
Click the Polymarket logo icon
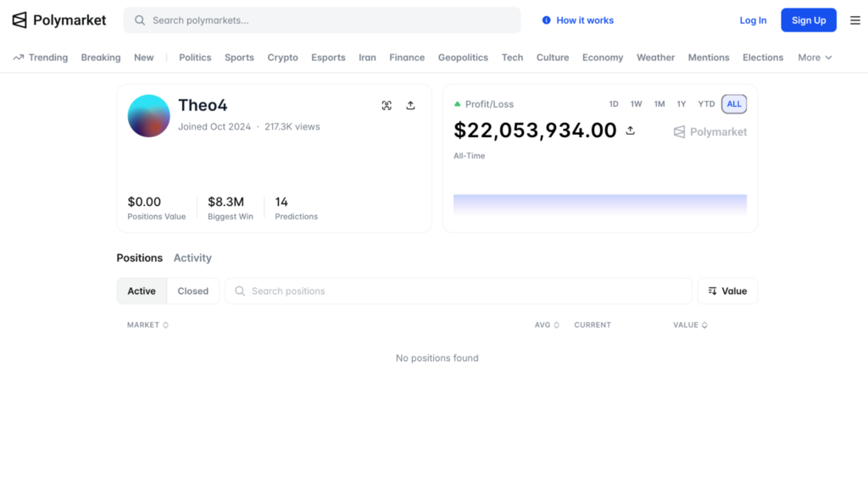[19, 20]
